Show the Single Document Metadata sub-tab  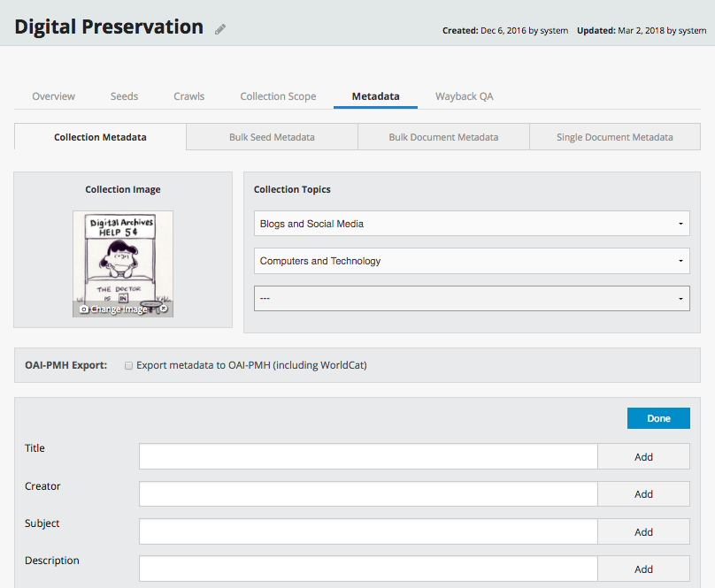(614, 137)
